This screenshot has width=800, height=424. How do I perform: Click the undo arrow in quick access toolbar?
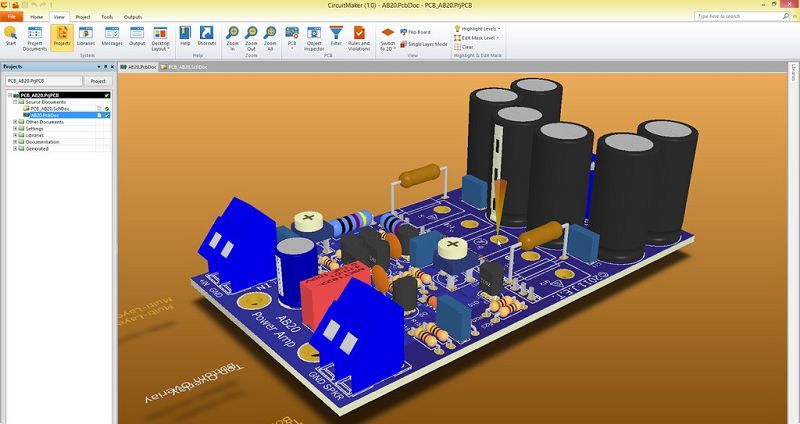(35, 5)
